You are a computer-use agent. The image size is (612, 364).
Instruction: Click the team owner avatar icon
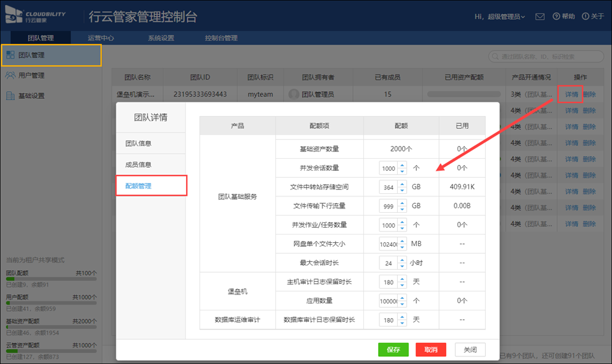coord(294,94)
